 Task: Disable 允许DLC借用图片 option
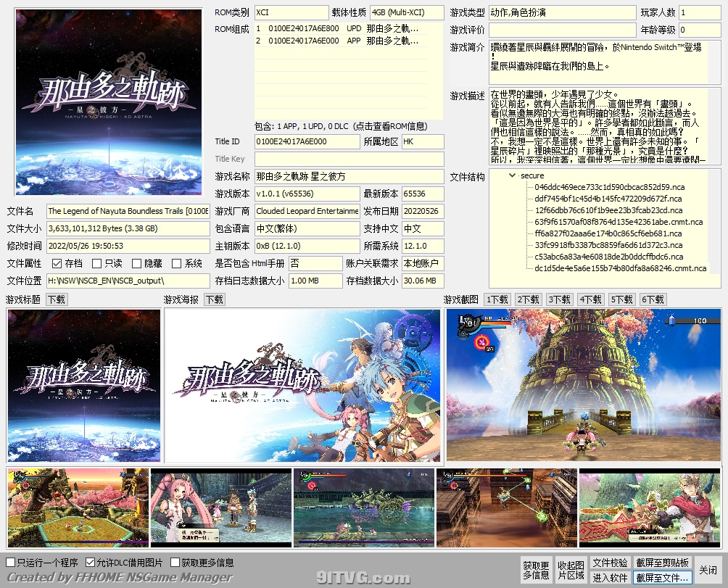click(90, 563)
